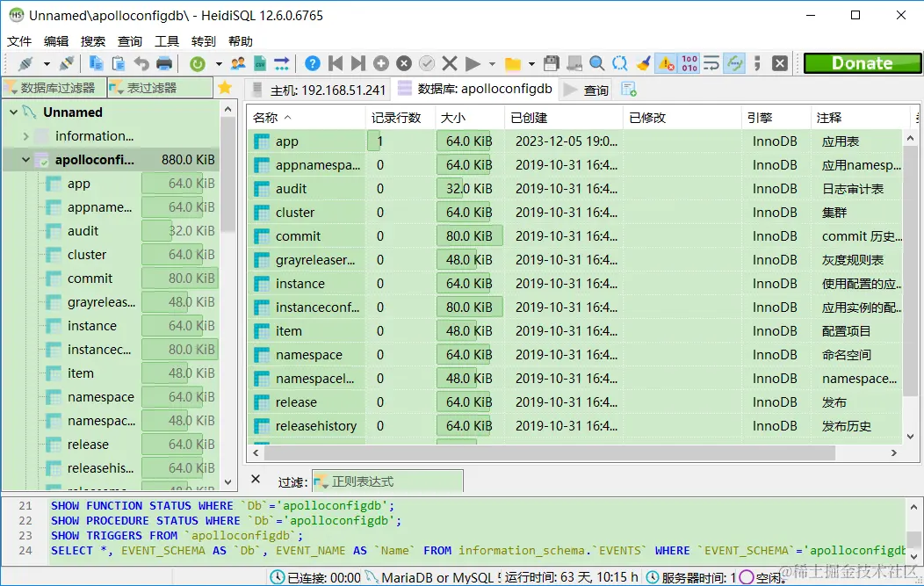Click the run query play icon
The height and width of the screenshot is (586, 924).
click(472, 63)
